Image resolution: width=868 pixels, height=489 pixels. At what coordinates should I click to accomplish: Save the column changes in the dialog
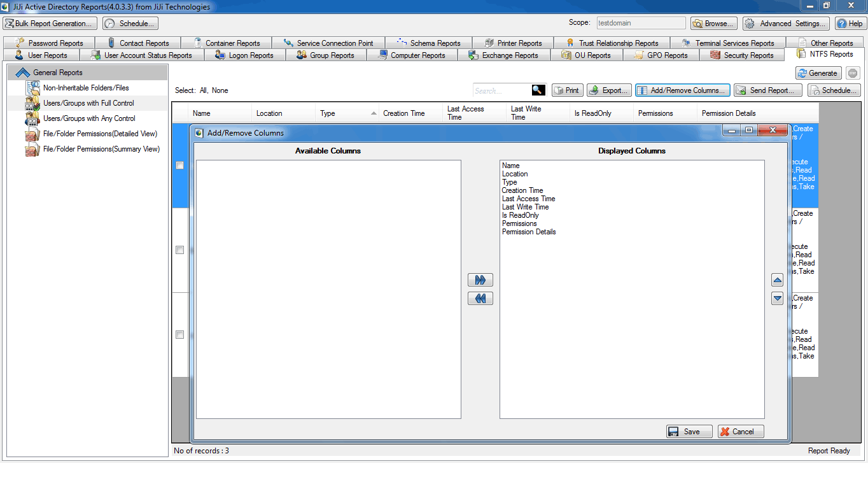(x=690, y=432)
